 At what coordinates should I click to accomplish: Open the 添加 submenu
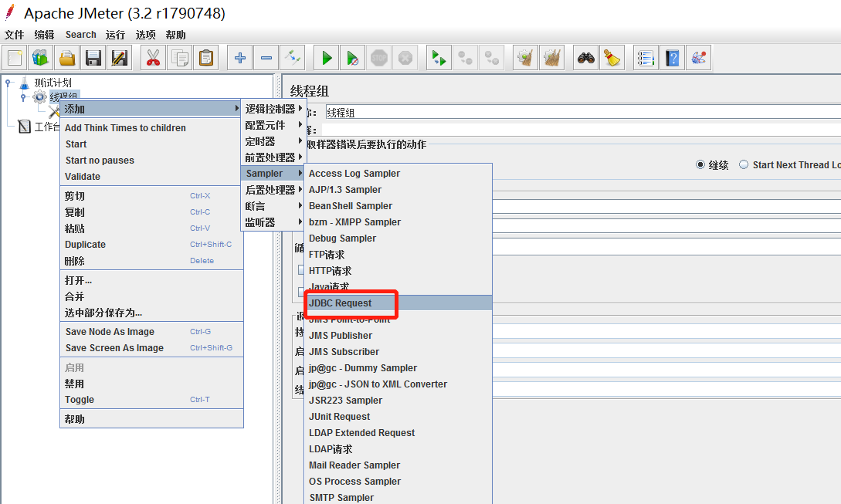point(151,109)
